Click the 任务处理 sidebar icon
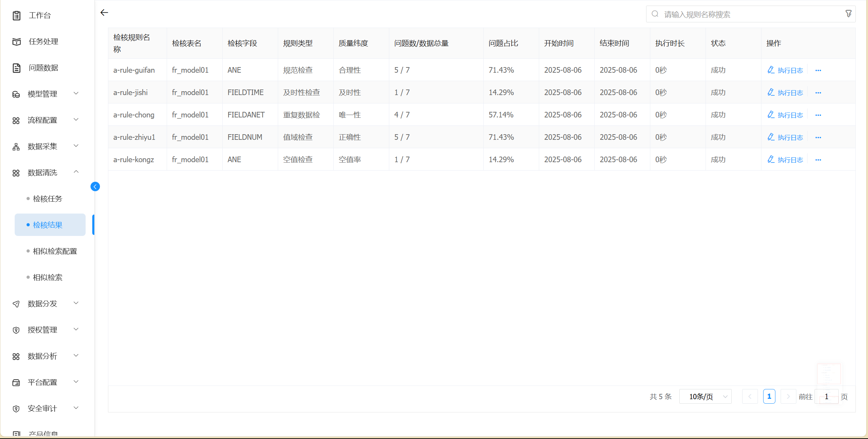Viewport: 868px width, 439px height. point(16,42)
